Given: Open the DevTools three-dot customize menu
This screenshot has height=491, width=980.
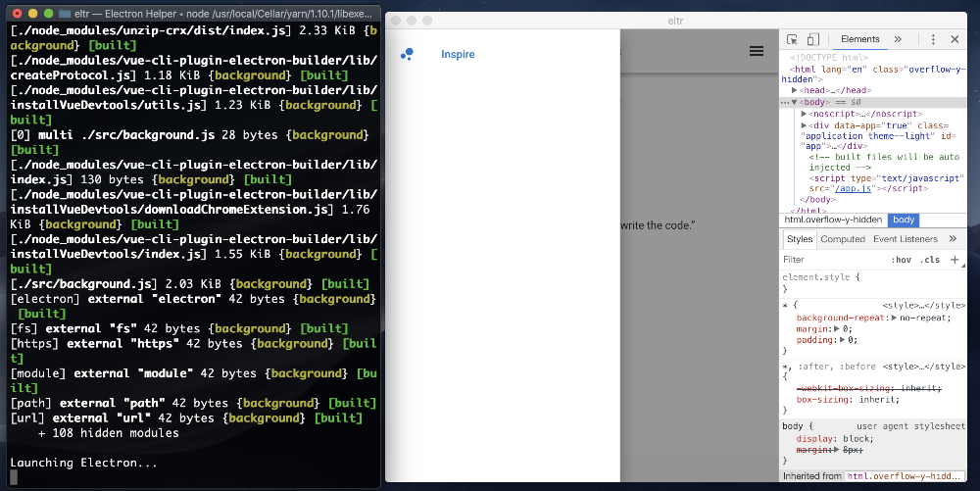Looking at the screenshot, I should pyautogui.click(x=933, y=39).
